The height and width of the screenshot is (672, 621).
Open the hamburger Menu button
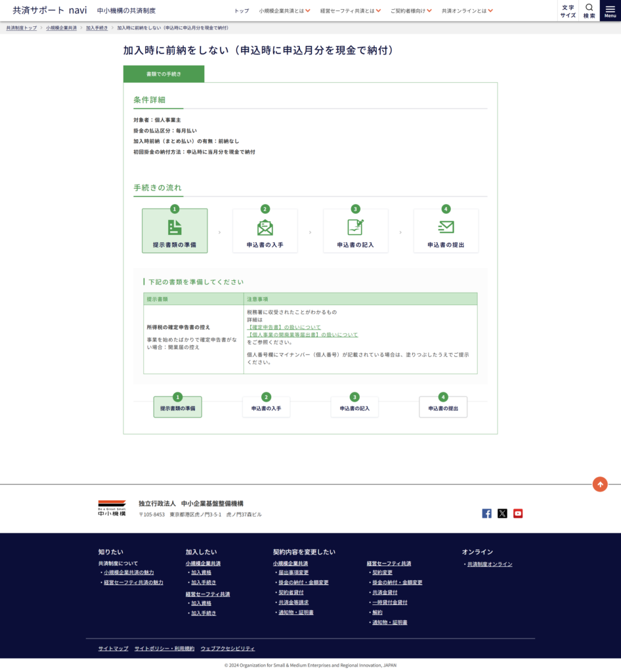coord(610,10)
